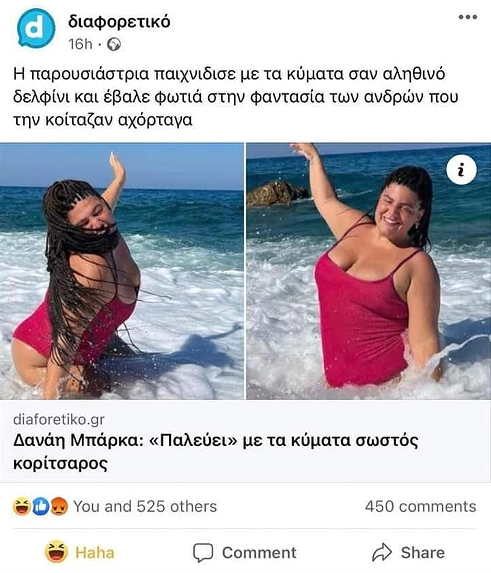Viewport: 491px width, 573px height.
Task: Toggle the Haha reaction button
Action: coord(80,552)
